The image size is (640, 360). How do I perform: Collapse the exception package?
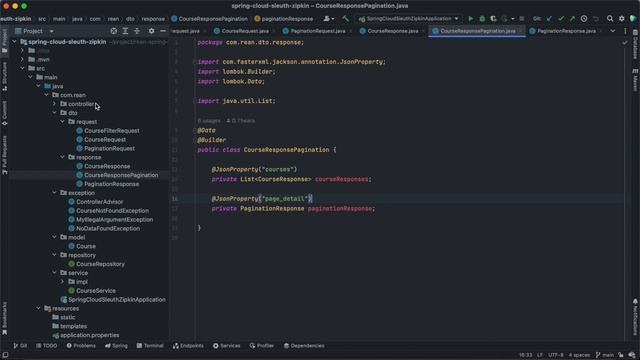54,193
